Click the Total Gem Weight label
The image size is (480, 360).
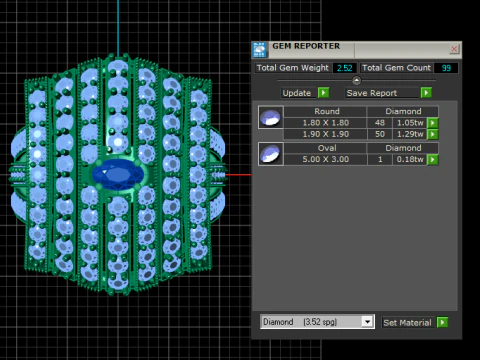293,68
